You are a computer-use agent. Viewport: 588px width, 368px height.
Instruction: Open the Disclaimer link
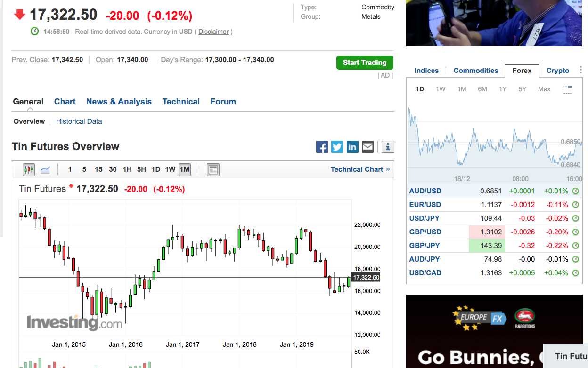pos(213,32)
